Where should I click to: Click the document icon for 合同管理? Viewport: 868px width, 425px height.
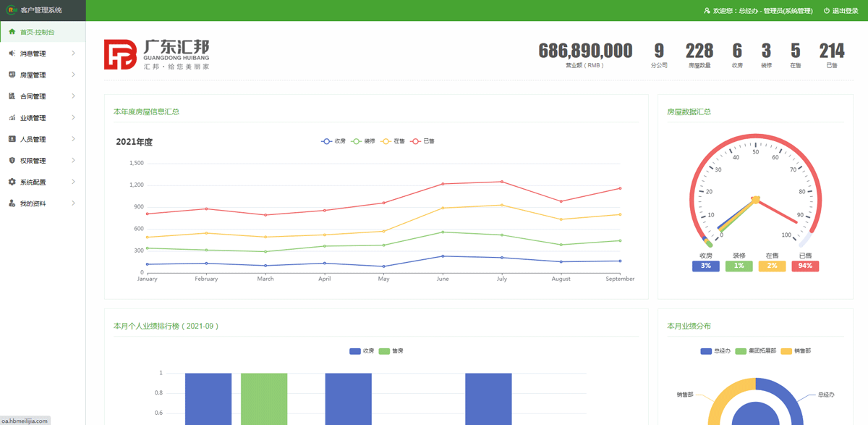[x=12, y=96]
